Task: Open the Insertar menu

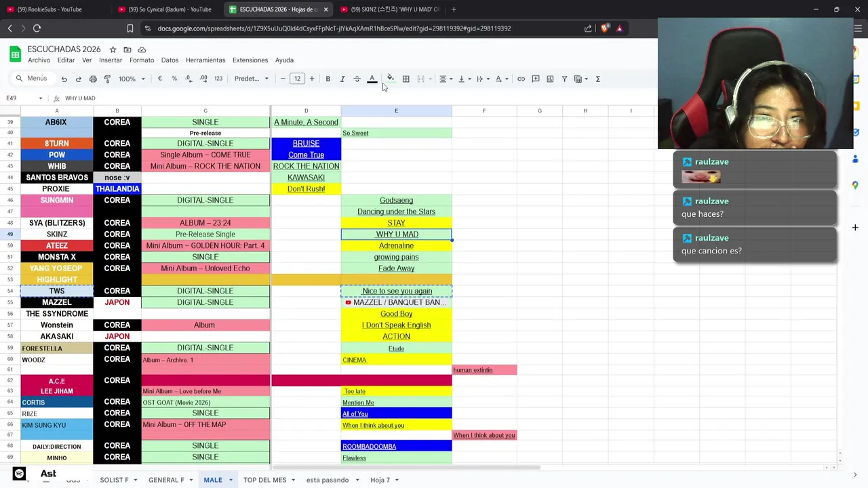Action: pyautogui.click(x=111, y=60)
